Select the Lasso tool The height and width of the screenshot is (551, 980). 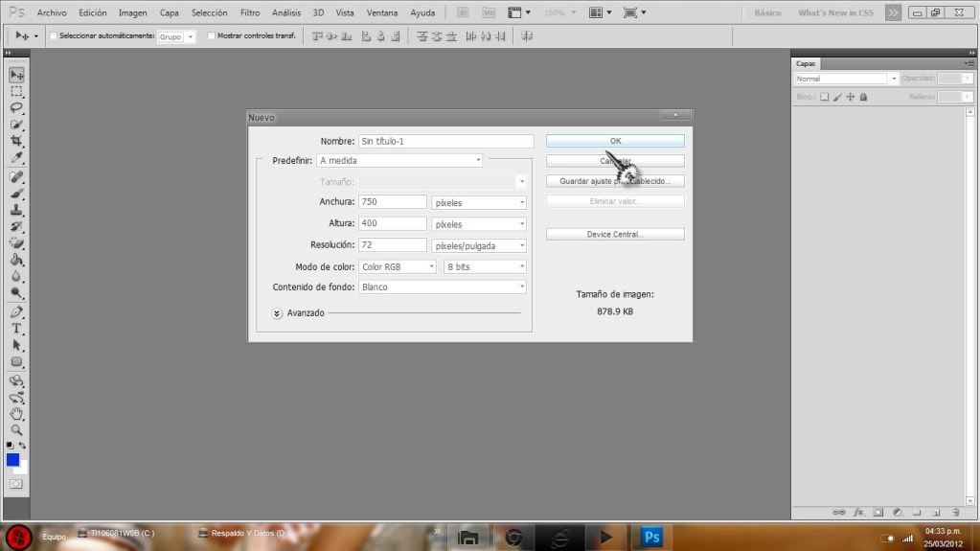point(16,108)
